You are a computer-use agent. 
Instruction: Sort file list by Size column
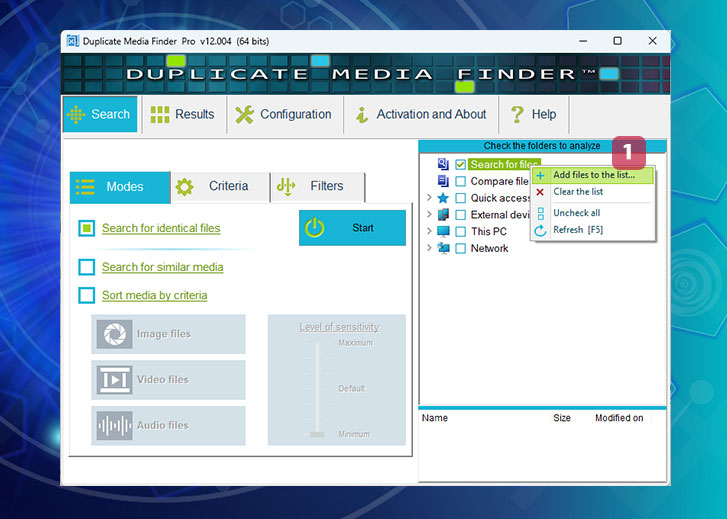[562, 418]
